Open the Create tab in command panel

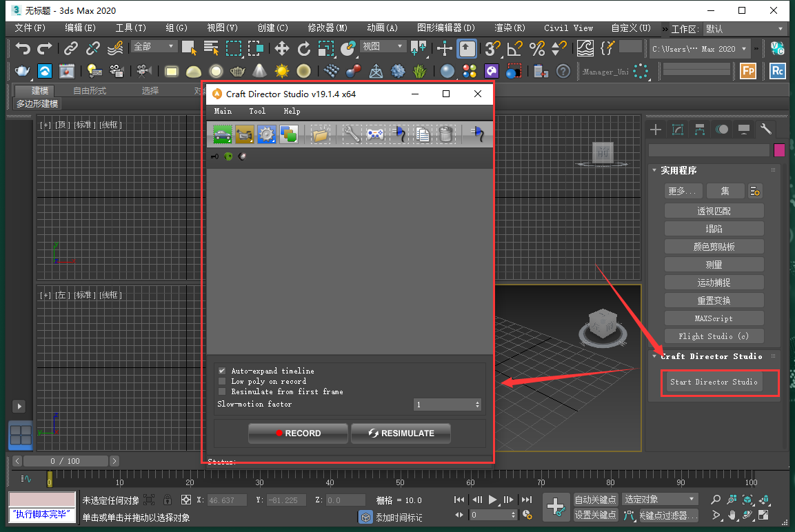point(656,130)
